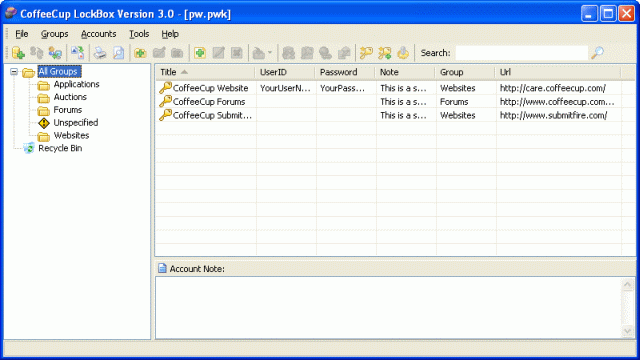Click key icon of CoffeeCup Forums row
The image size is (640, 360).
click(x=165, y=101)
